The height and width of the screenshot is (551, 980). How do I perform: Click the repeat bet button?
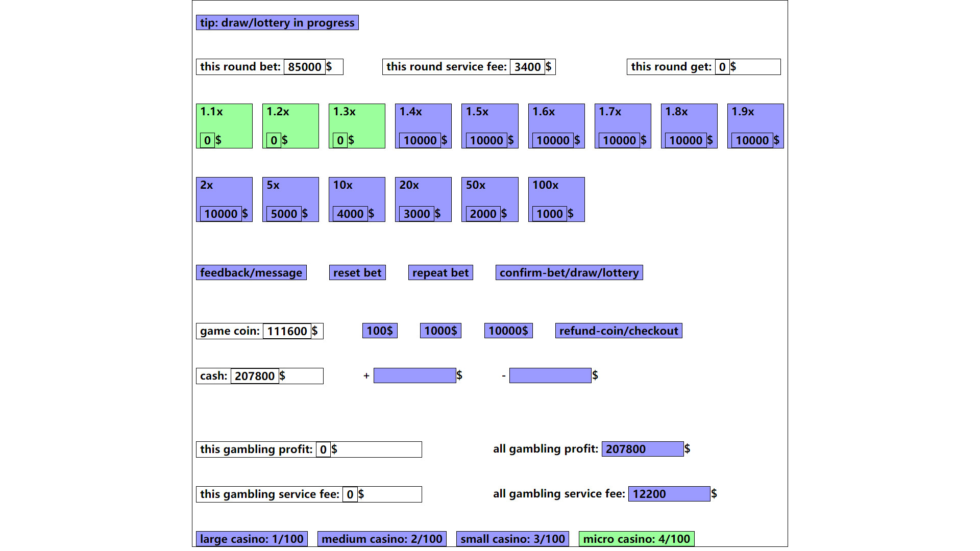[440, 272]
